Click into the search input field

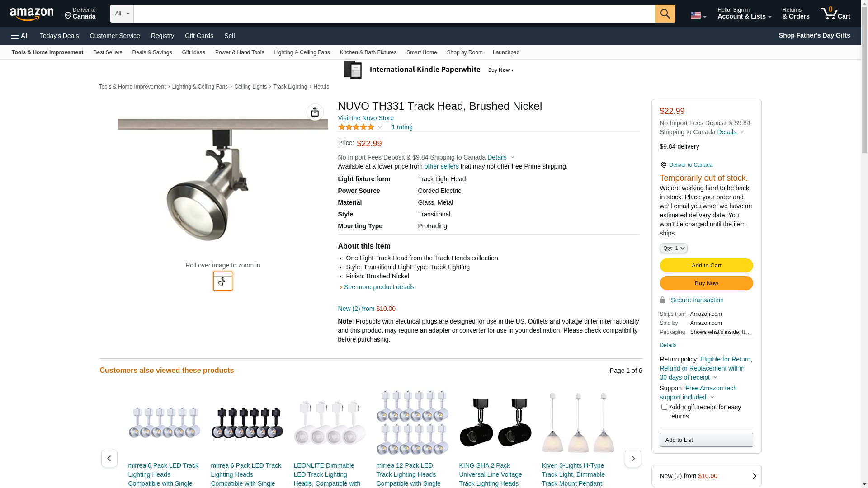coord(394,14)
